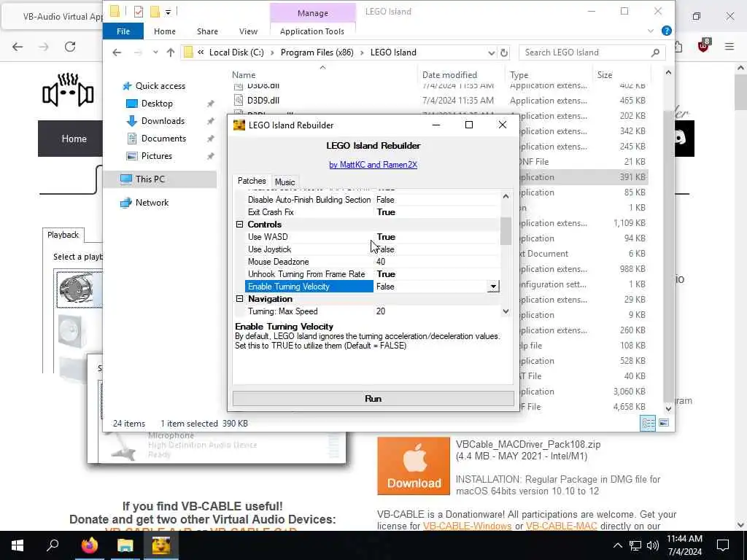Open the recent locations dropdown arrow
Screen dimensions: 747x560
(155, 52)
